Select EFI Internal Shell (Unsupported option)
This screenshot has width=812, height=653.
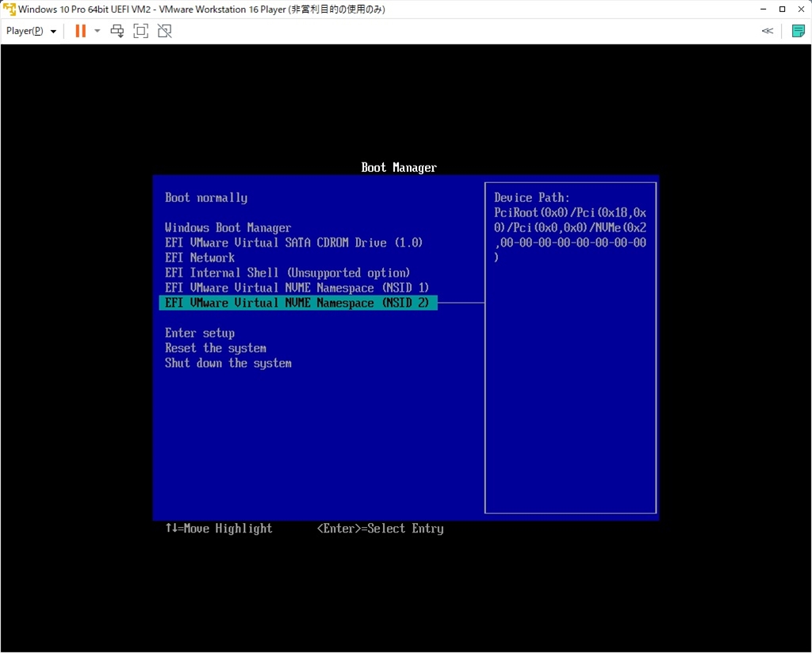pyautogui.click(x=287, y=273)
